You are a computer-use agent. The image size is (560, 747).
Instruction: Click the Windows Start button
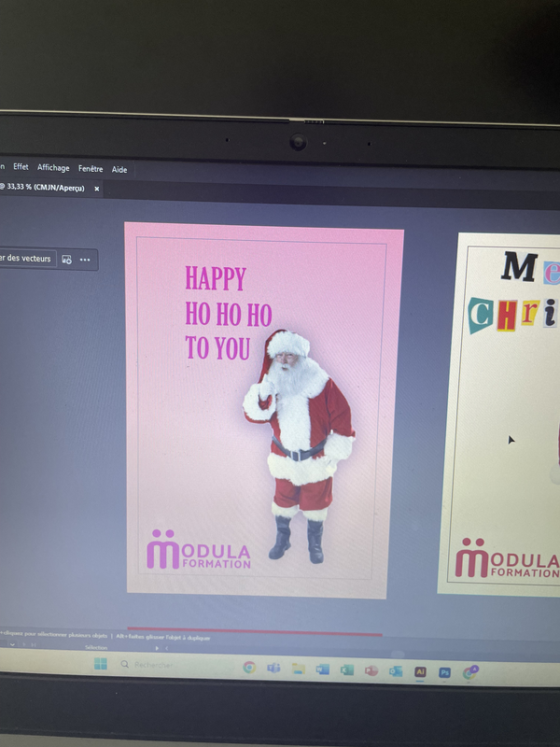click(100, 664)
